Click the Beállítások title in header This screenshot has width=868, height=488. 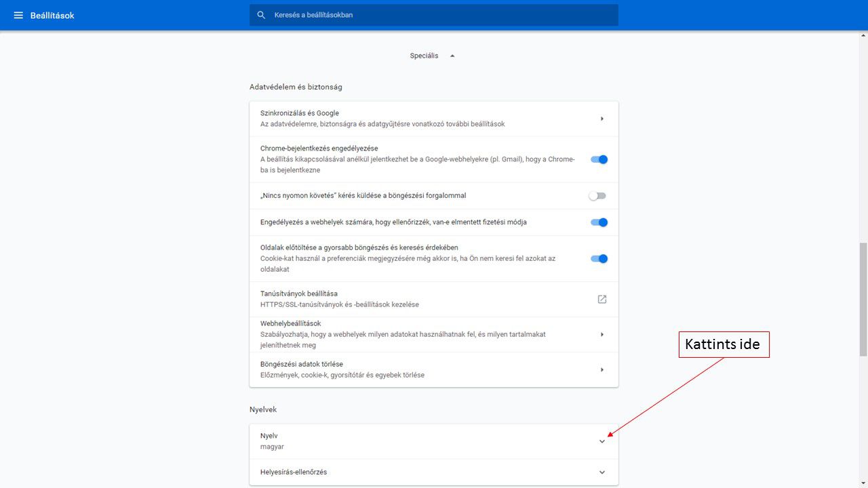52,15
